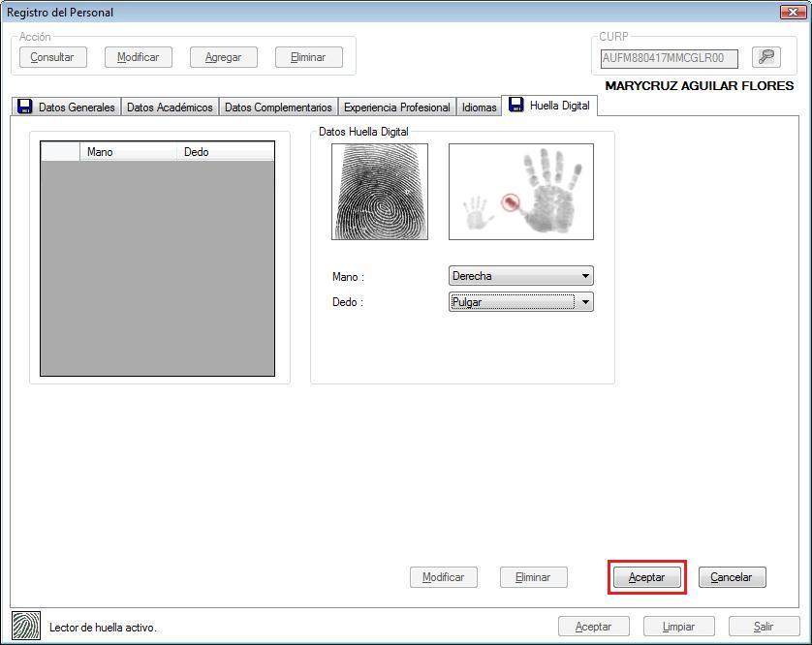The width and height of the screenshot is (812, 645).
Task: Open the Dedo dropdown showing Pulgar
Action: [x=521, y=301]
